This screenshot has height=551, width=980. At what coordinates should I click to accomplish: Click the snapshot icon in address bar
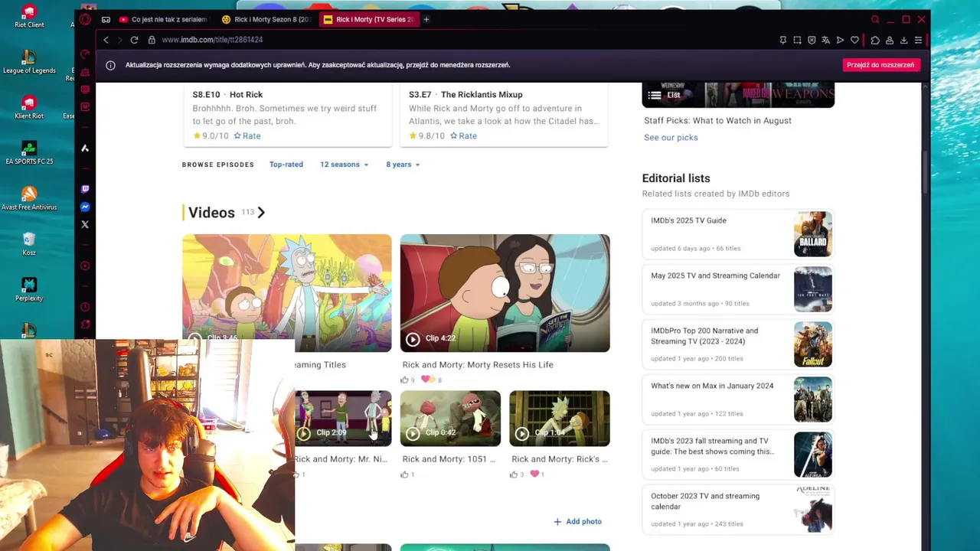(x=797, y=40)
